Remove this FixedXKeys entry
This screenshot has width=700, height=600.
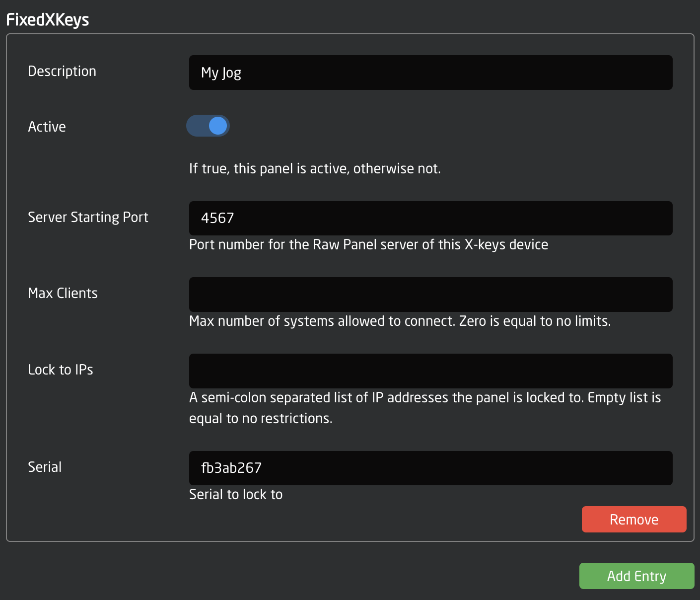point(634,520)
